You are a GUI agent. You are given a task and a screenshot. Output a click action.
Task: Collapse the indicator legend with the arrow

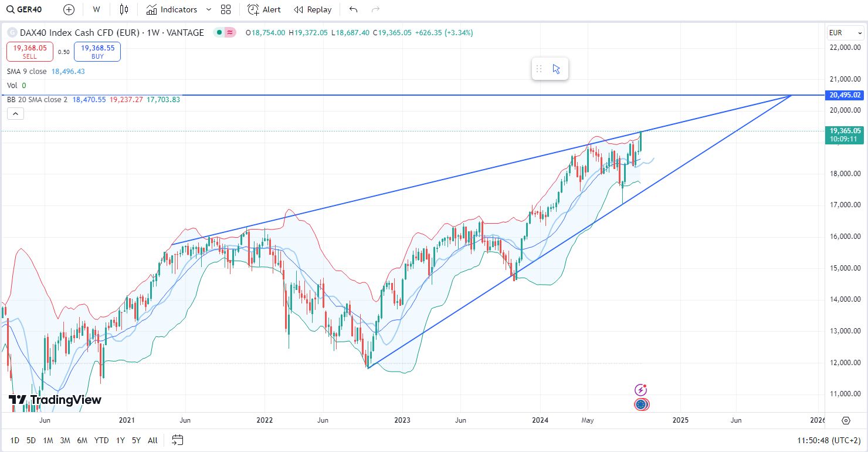pyautogui.click(x=15, y=113)
